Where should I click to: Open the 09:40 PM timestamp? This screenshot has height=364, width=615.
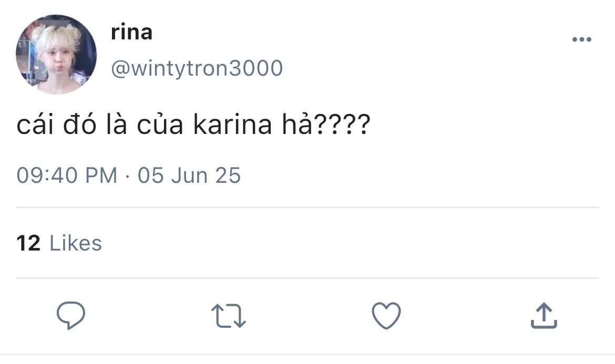point(67,175)
